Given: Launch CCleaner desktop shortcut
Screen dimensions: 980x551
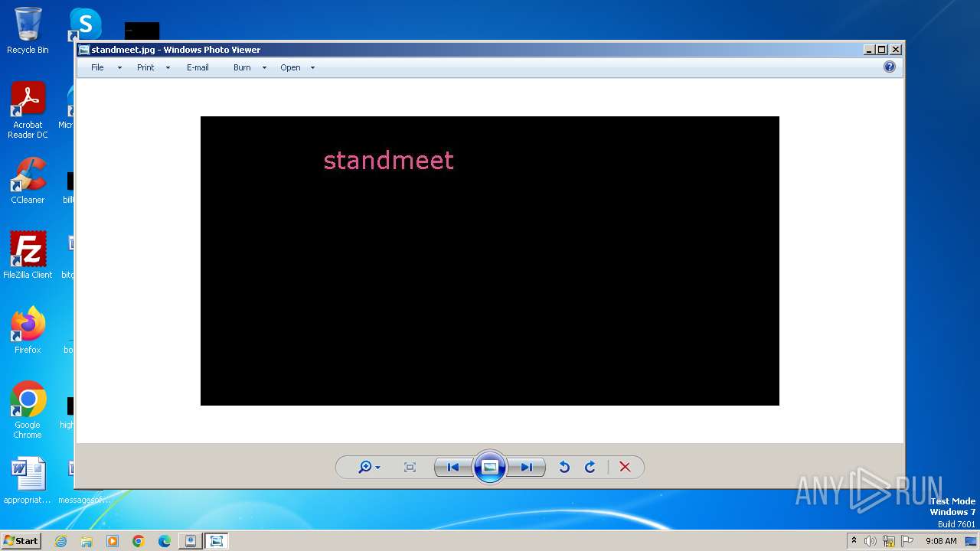Looking at the screenshot, I should tap(28, 181).
